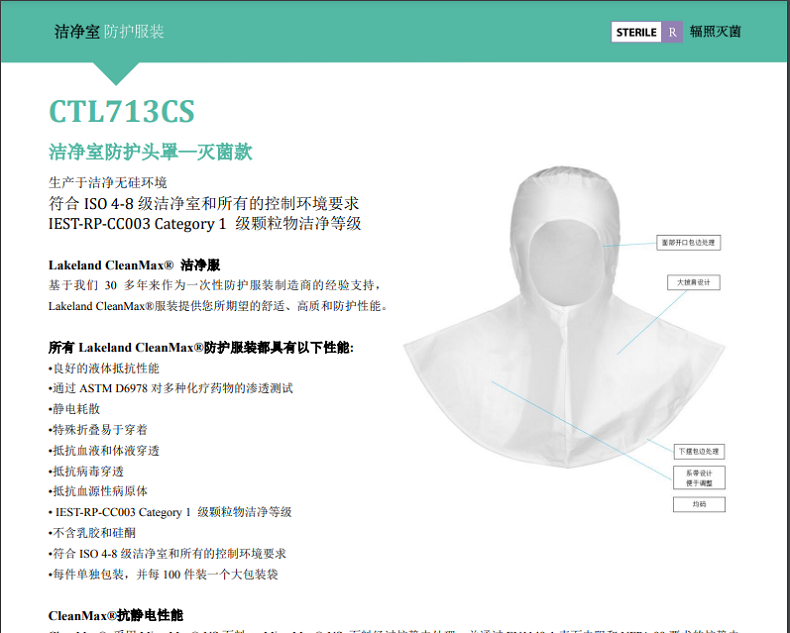Click the CTL713CS product heading

click(121, 111)
